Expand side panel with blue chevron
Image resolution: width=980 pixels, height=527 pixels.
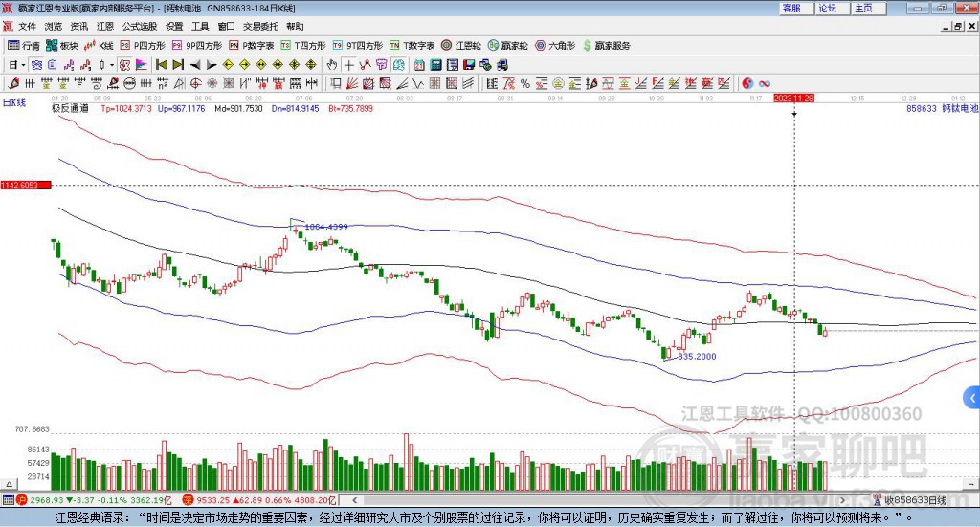coord(972,398)
